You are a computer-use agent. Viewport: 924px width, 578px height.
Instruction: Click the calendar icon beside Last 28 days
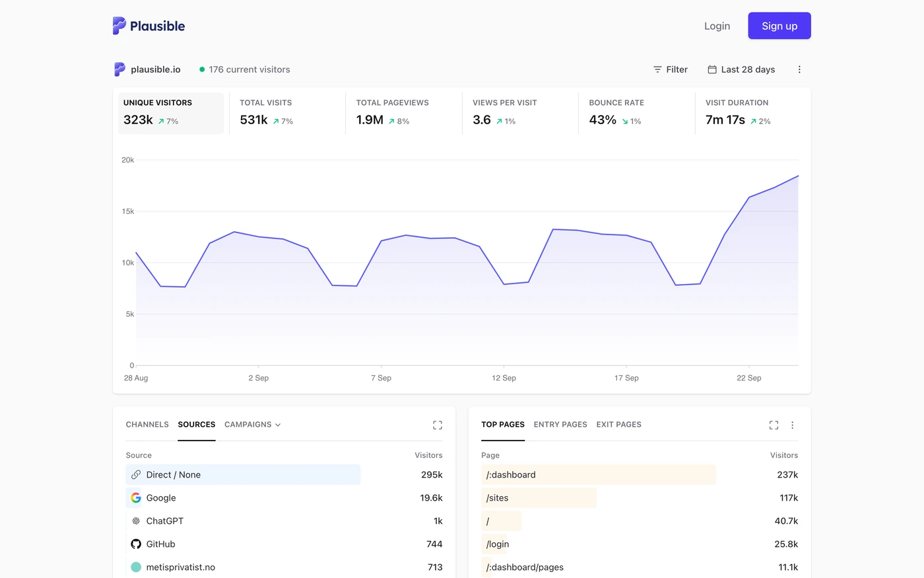click(712, 69)
